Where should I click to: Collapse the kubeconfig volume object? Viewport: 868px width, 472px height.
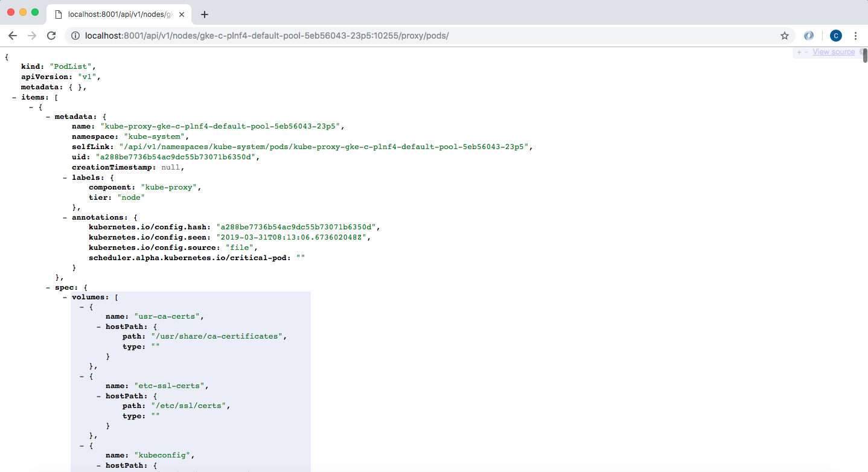[x=82, y=445]
